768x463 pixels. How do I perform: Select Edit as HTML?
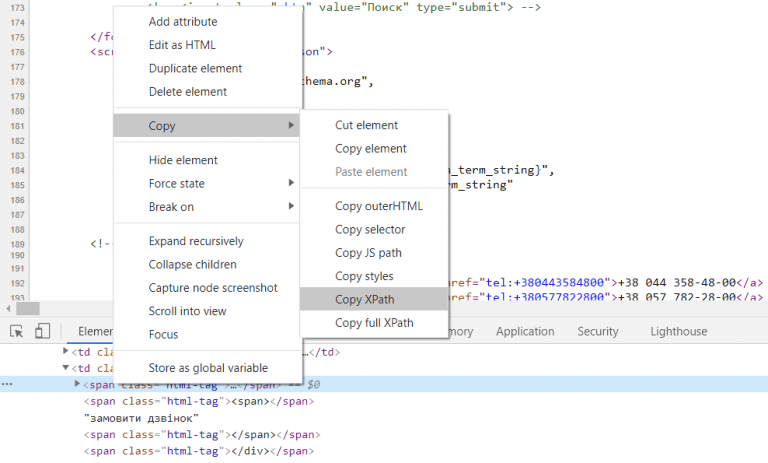click(182, 45)
